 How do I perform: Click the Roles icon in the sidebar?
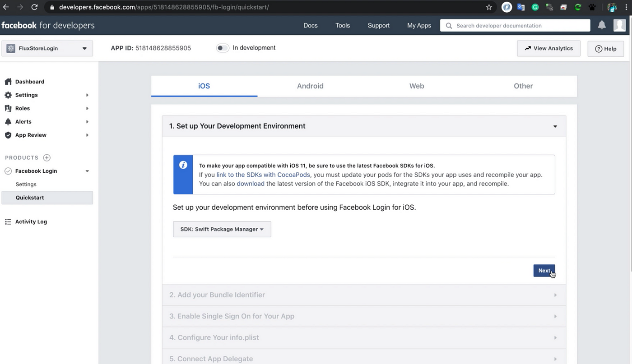(8, 108)
